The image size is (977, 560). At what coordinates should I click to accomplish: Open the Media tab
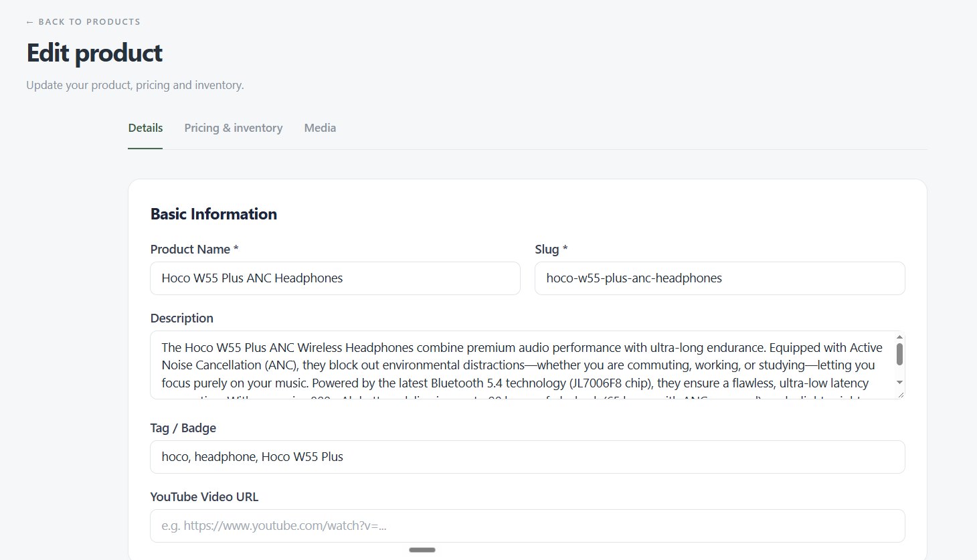pos(320,128)
